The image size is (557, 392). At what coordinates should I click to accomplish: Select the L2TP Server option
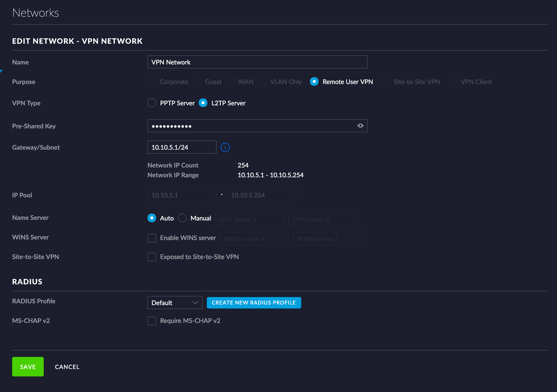[203, 103]
